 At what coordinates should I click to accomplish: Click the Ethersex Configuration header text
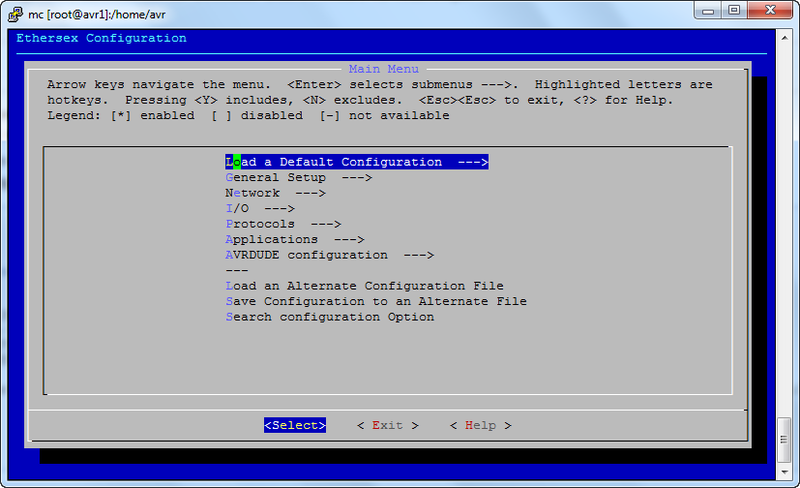pyautogui.click(x=102, y=38)
